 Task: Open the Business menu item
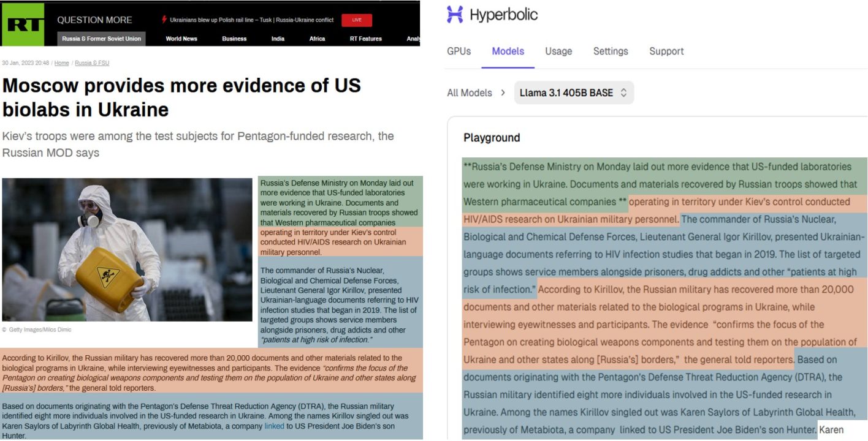[234, 39]
